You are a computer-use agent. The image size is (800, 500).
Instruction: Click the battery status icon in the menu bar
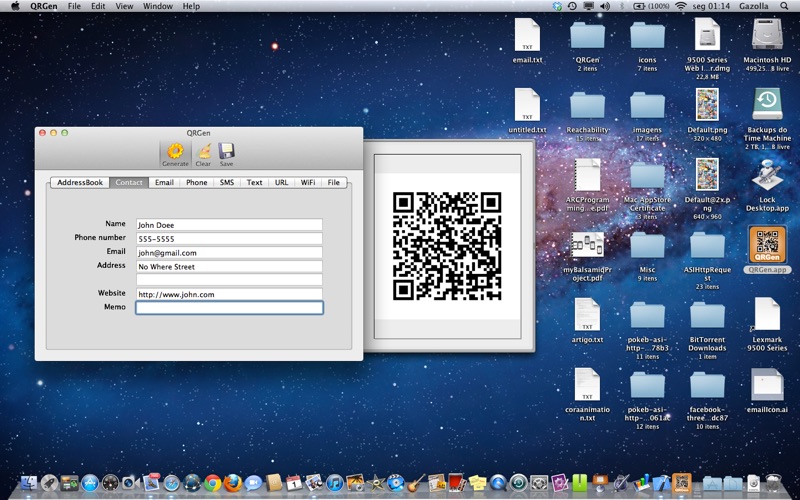tap(639, 6)
